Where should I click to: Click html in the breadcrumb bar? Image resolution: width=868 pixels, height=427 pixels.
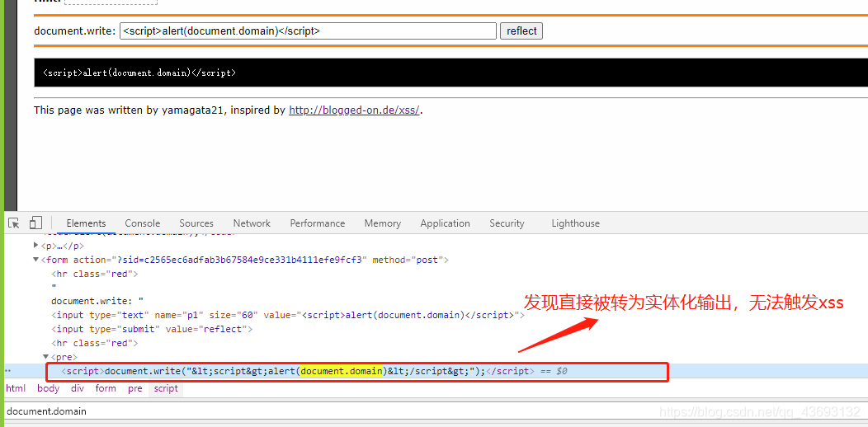16,388
